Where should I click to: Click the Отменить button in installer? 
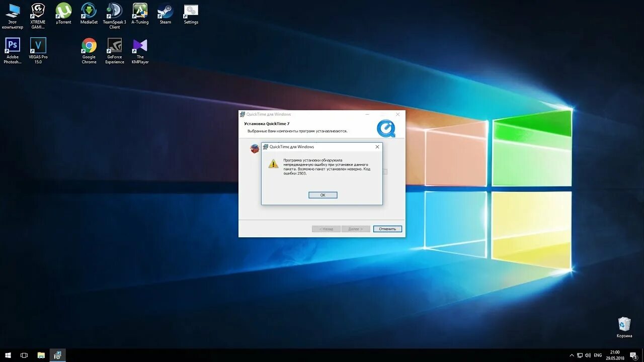click(387, 229)
